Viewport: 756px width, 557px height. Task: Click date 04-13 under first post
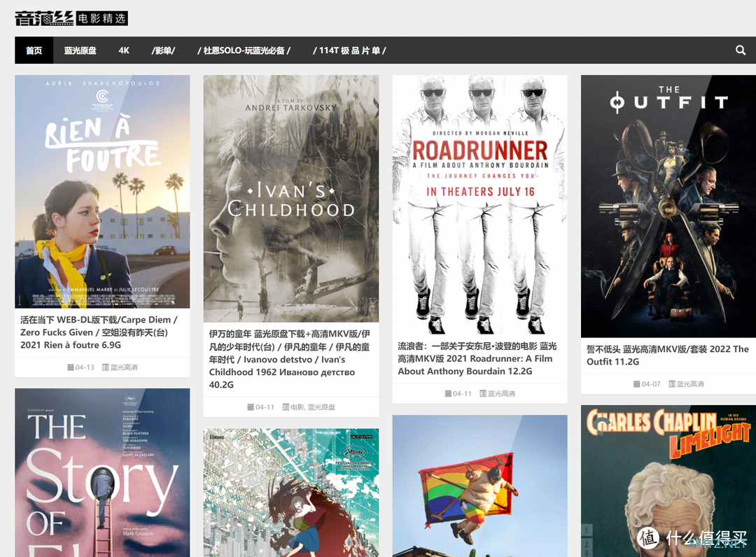(x=85, y=367)
